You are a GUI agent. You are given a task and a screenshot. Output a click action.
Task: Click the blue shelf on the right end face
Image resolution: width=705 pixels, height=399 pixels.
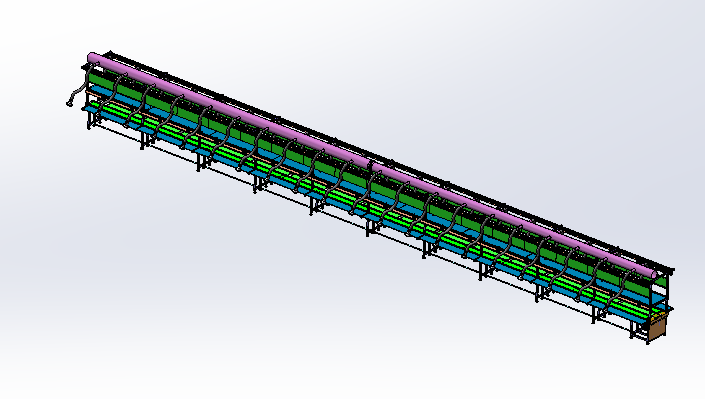tap(659, 296)
